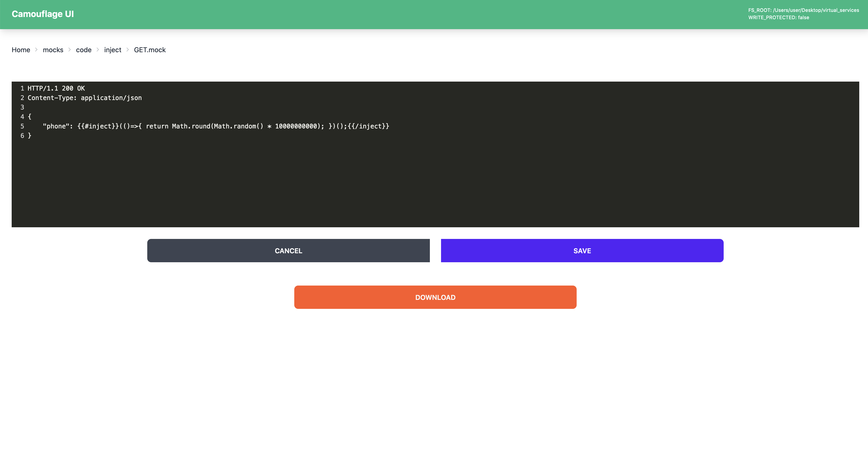Click chevron separator after mocks

tap(69, 50)
